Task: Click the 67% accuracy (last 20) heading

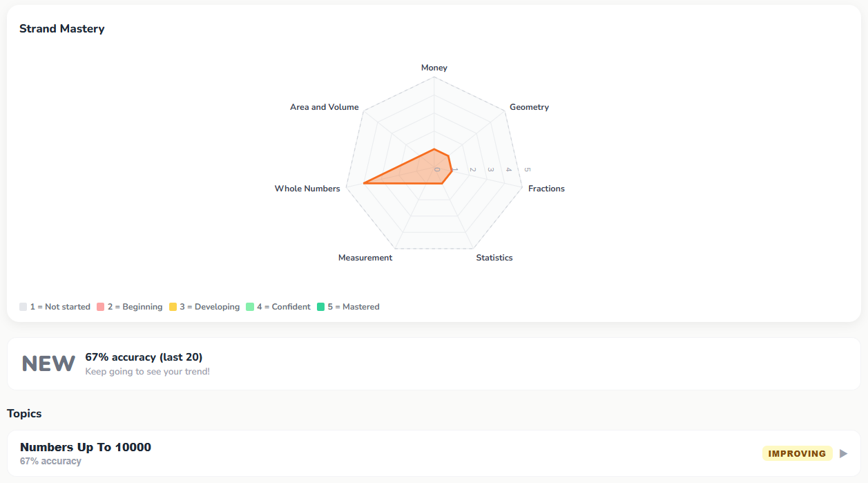Action: [x=144, y=357]
